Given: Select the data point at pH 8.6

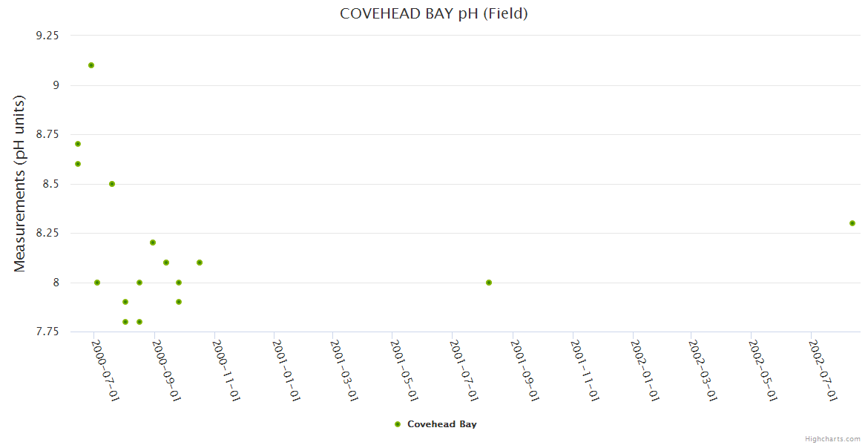Looking at the screenshot, I should click(x=78, y=164).
